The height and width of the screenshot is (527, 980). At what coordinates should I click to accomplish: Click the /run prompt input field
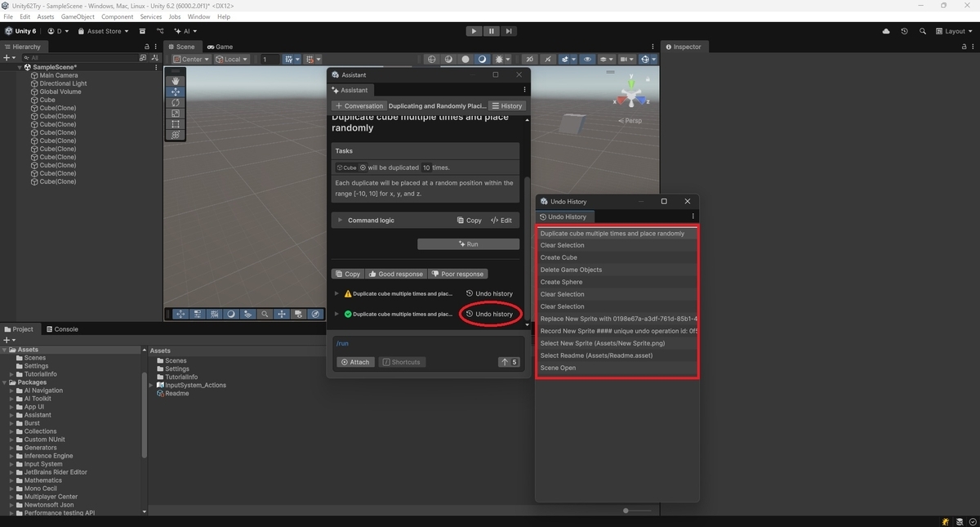pos(427,344)
